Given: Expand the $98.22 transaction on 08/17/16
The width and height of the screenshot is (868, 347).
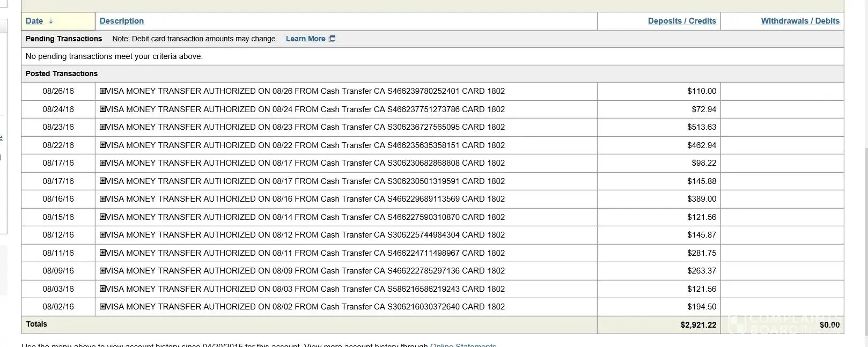Looking at the screenshot, I should pyautogui.click(x=102, y=163).
